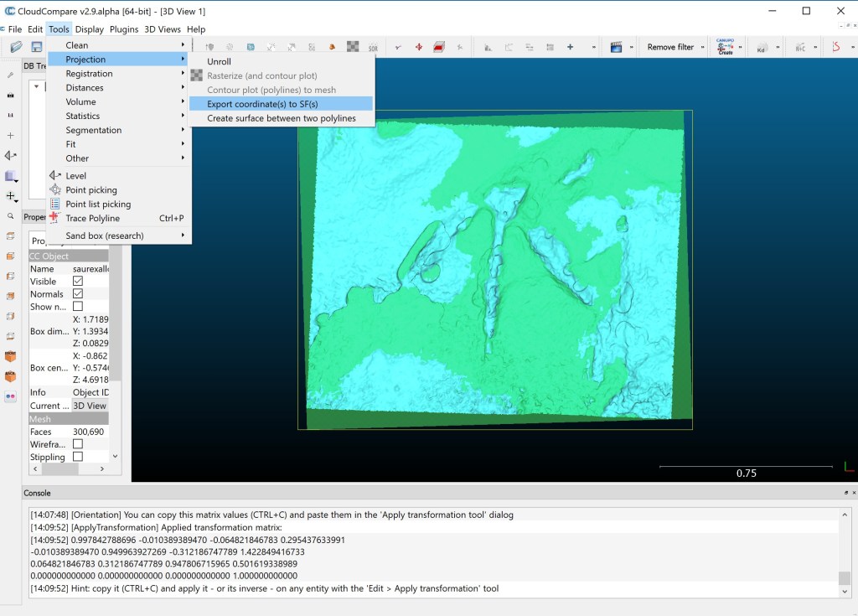
Task: Open the animation plugin icon
Action: click(x=617, y=47)
